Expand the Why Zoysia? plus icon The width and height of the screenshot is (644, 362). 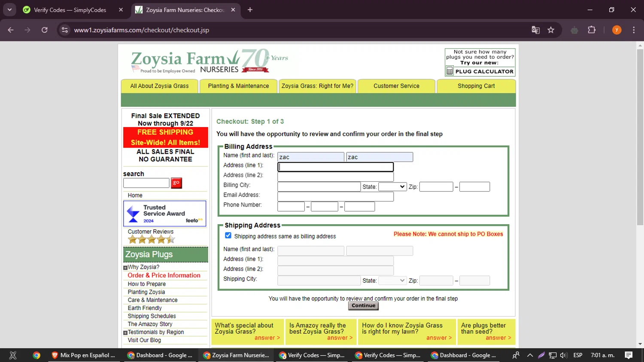click(125, 268)
